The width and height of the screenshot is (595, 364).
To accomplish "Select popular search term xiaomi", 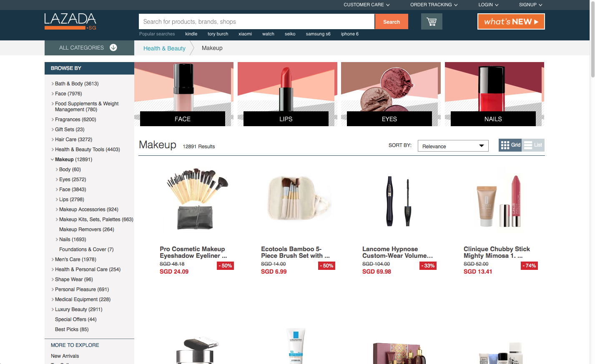I will (245, 34).
